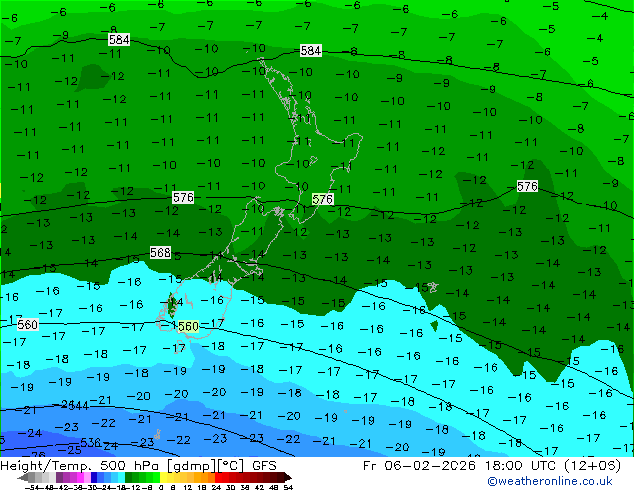Click the legend value 0
Viewport: 634px width, 490px height.
(161, 487)
